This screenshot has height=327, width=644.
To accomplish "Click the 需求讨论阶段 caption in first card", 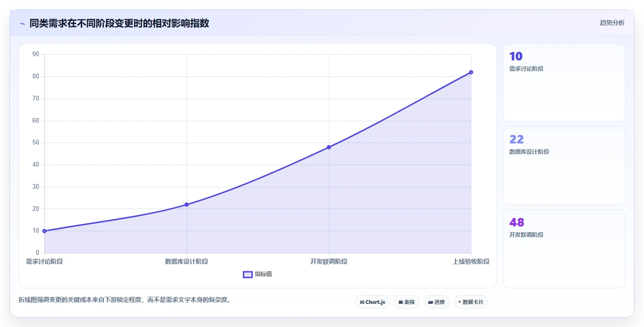I will coord(526,69).
